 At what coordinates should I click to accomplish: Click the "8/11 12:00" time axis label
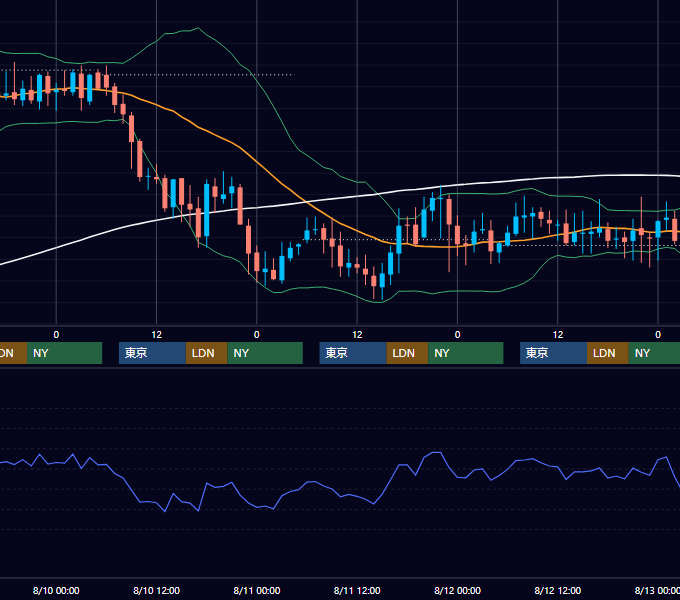357,590
